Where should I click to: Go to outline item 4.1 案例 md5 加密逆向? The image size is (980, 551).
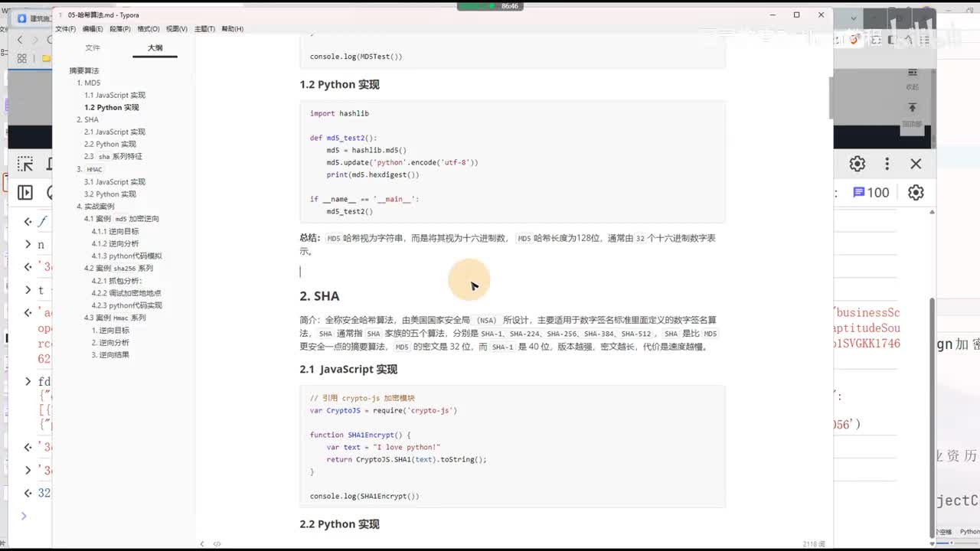122,219
